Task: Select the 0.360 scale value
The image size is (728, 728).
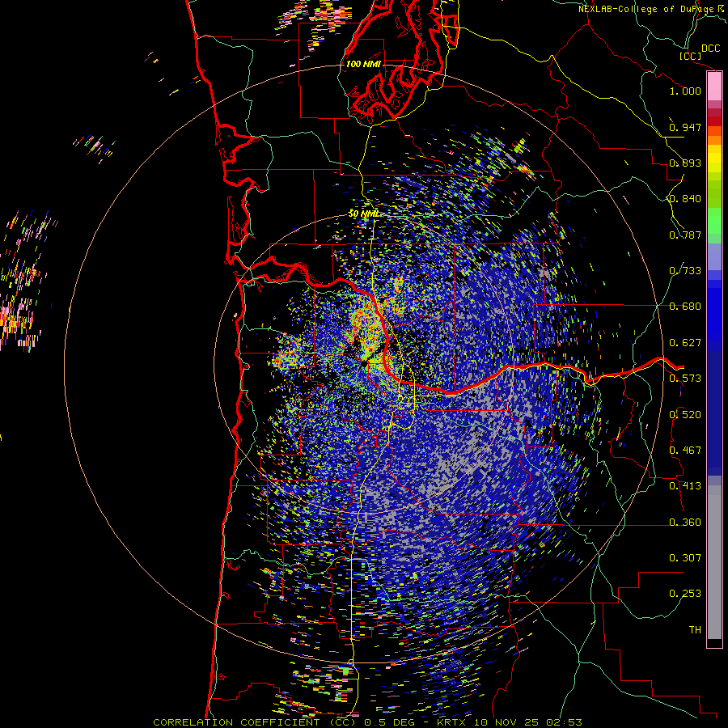Action: pyautogui.click(x=685, y=523)
